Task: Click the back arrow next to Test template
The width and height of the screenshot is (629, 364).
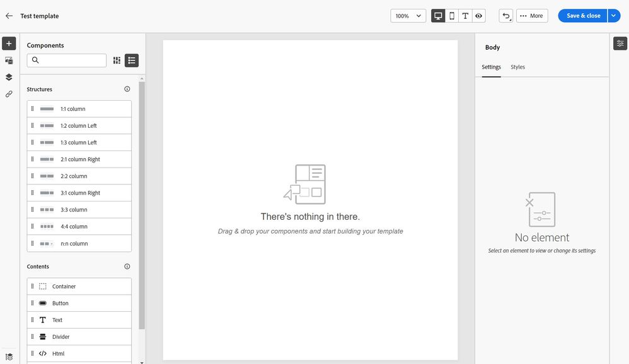Action: point(9,16)
